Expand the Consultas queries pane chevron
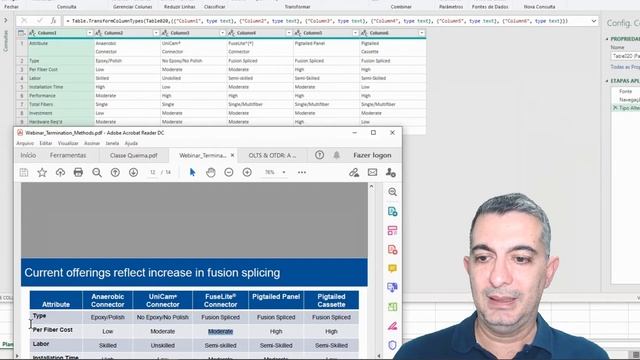This screenshot has height=360, width=640. click(x=6, y=20)
